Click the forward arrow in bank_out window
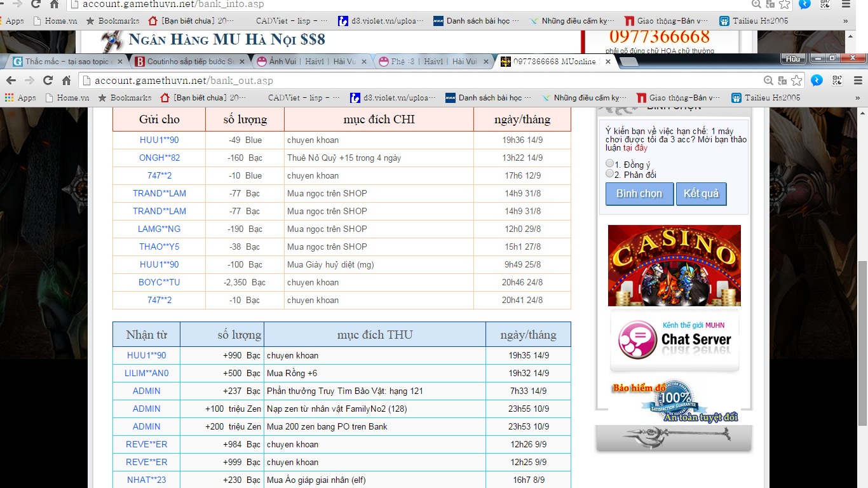 point(29,80)
